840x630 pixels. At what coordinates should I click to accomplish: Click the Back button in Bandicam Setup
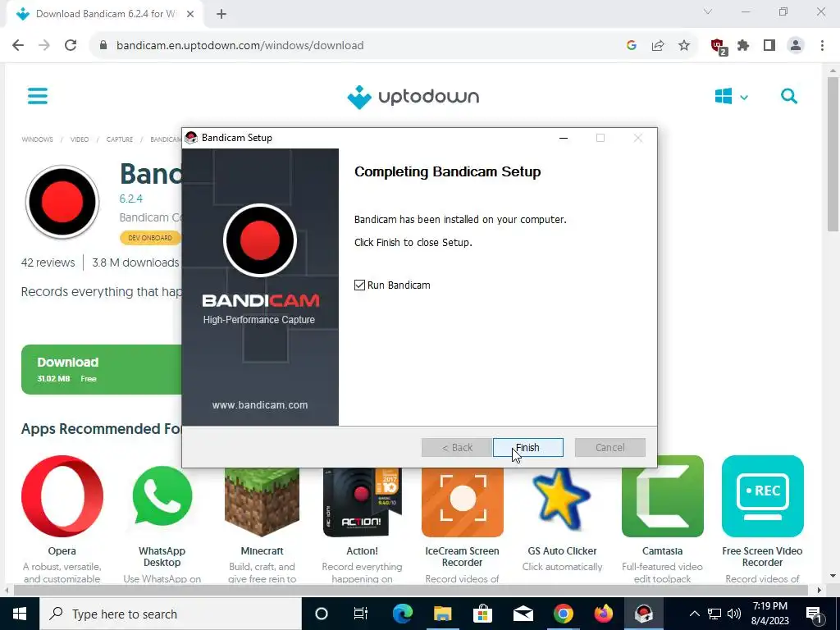click(x=456, y=447)
